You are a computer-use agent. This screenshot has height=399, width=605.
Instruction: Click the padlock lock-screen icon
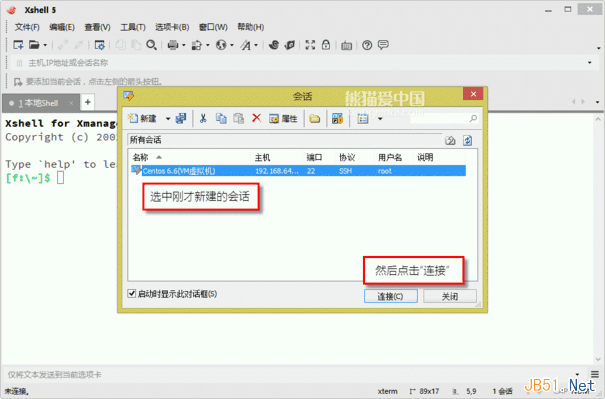(326, 45)
